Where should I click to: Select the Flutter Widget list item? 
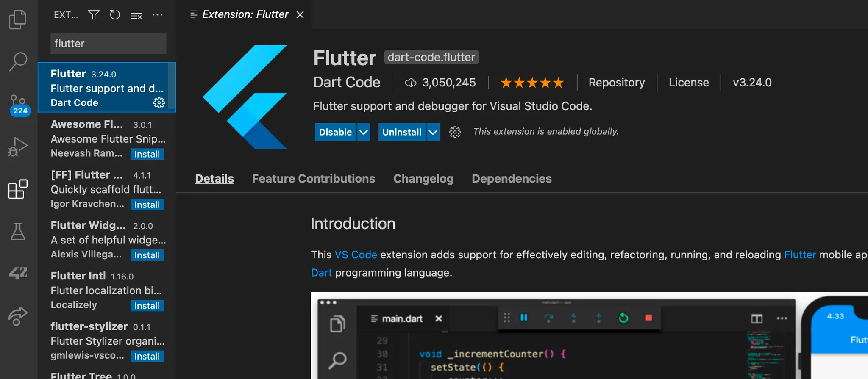tap(107, 239)
